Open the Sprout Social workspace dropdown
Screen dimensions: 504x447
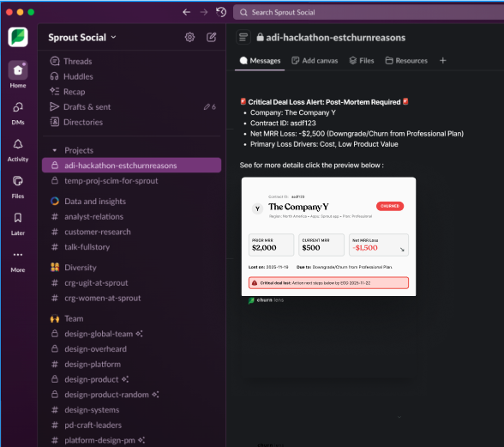82,38
